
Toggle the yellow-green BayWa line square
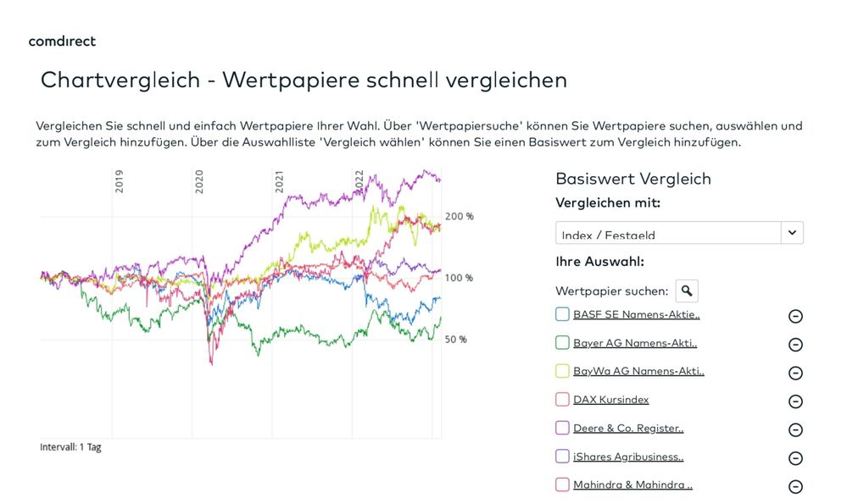561,371
